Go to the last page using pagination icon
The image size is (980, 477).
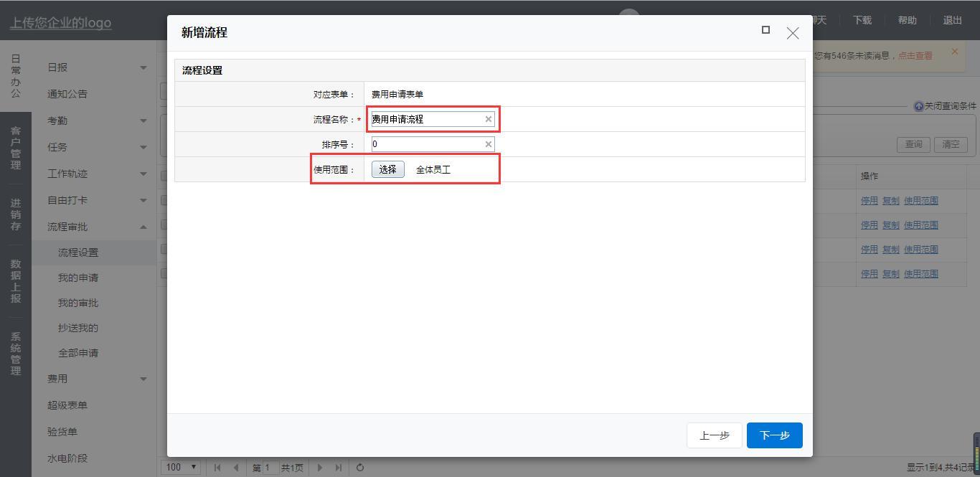339,468
